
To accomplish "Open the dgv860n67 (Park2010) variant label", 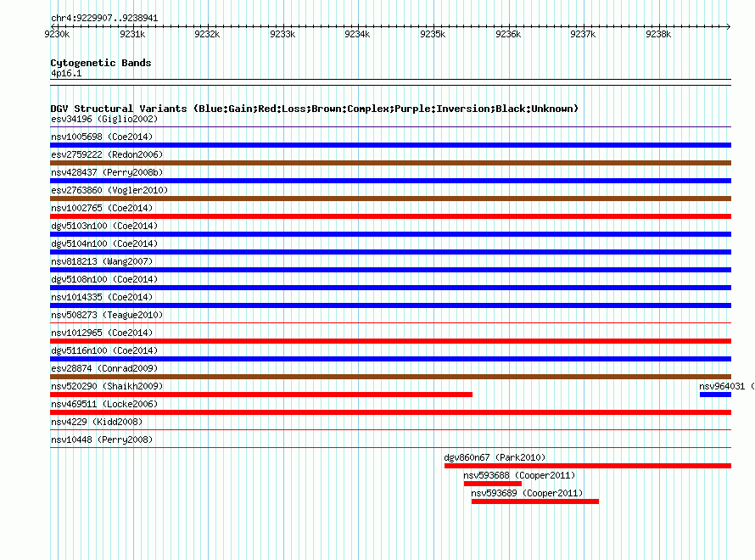I will tap(495, 457).
